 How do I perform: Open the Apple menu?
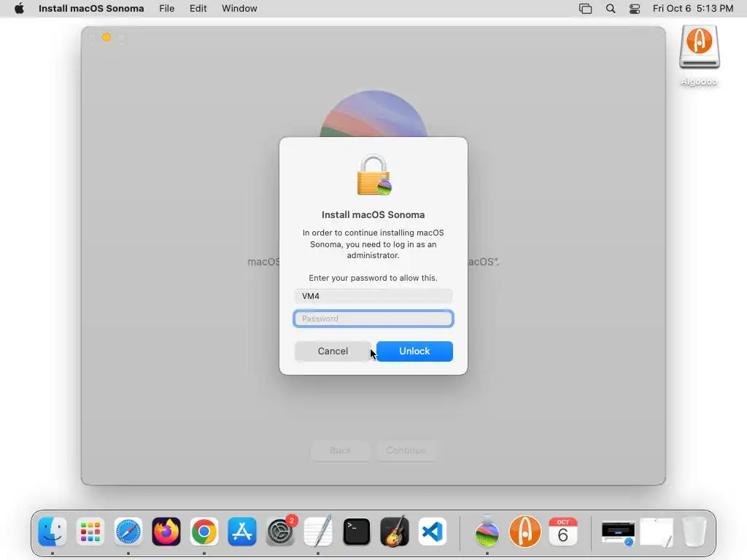coord(19,8)
